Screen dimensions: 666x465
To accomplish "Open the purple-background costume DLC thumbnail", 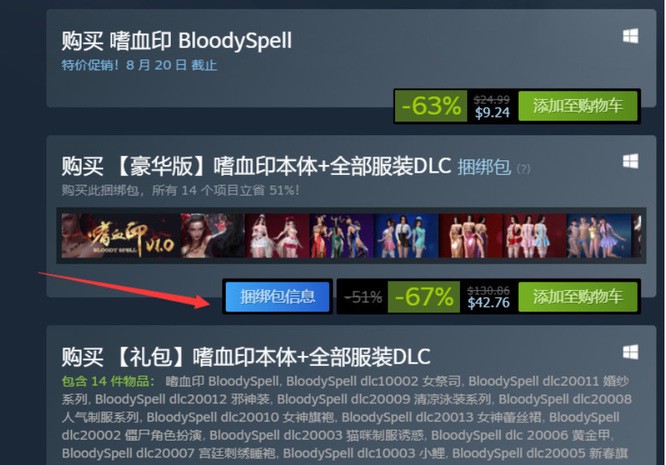I will click(x=341, y=236).
